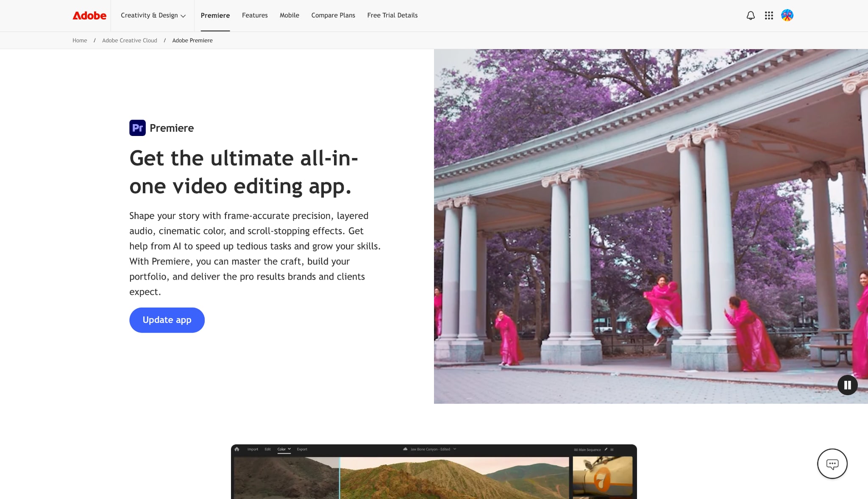Image resolution: width=868 pixels, height=499 pixels.
Task: Click the pencil icon near Main Sequence
Action: click(606, 449)
